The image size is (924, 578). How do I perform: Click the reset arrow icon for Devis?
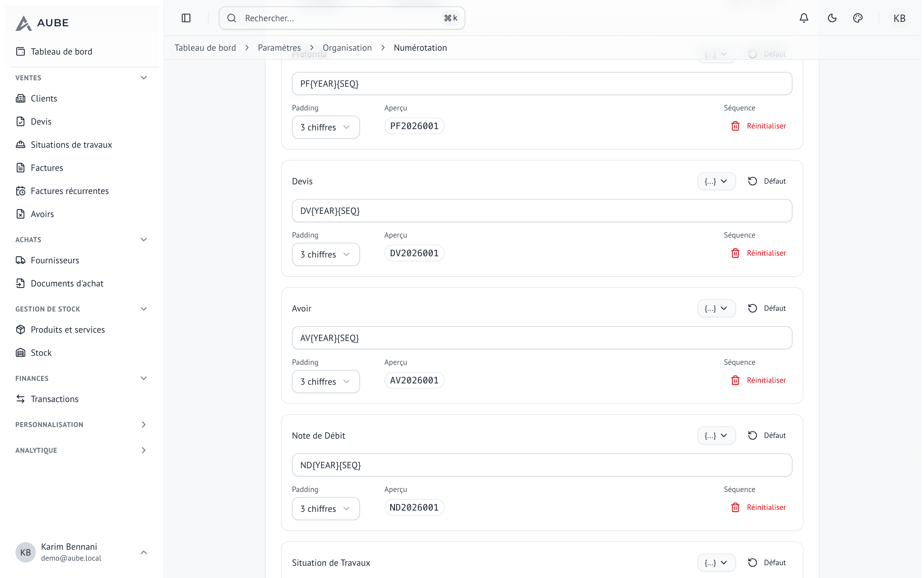[752, 181]
